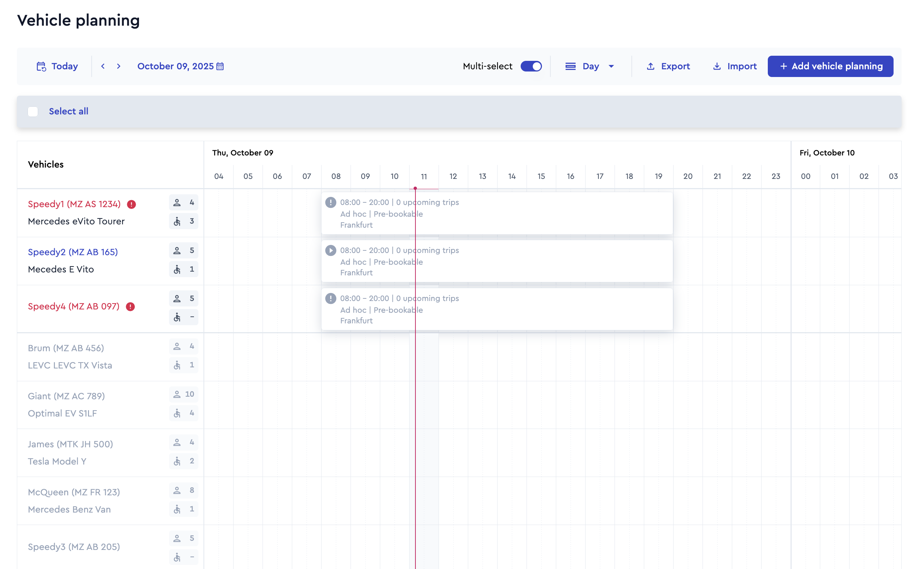Select Speedy4's 08:00 – 20:00 shift block

[497, 309]
